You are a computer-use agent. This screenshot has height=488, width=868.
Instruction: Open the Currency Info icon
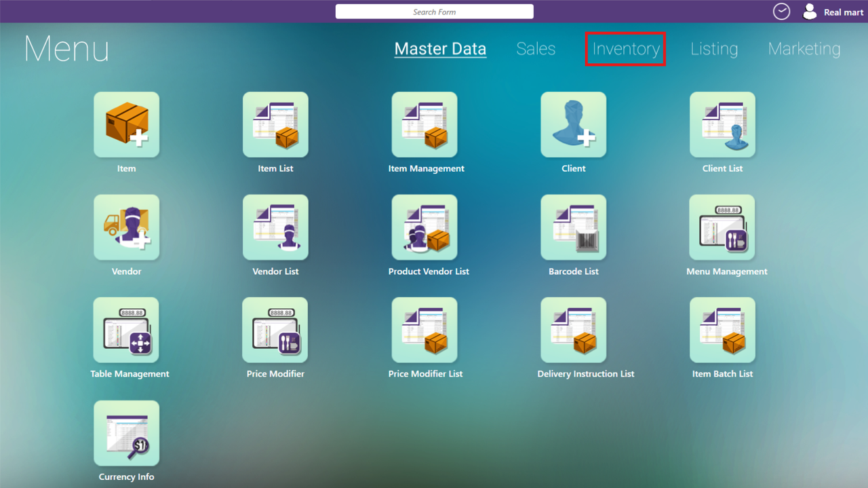point(127,433)
